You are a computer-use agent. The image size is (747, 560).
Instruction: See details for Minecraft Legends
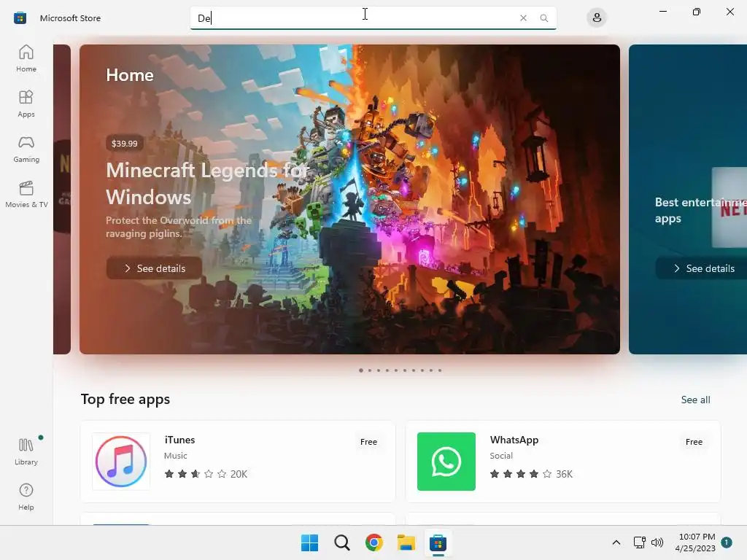pos(155,268)
